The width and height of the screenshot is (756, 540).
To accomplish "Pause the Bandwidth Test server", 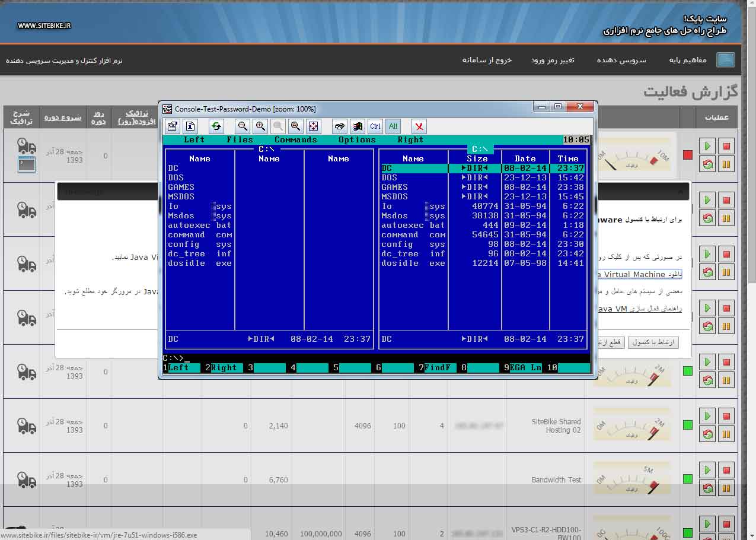I will click(726, 488).
